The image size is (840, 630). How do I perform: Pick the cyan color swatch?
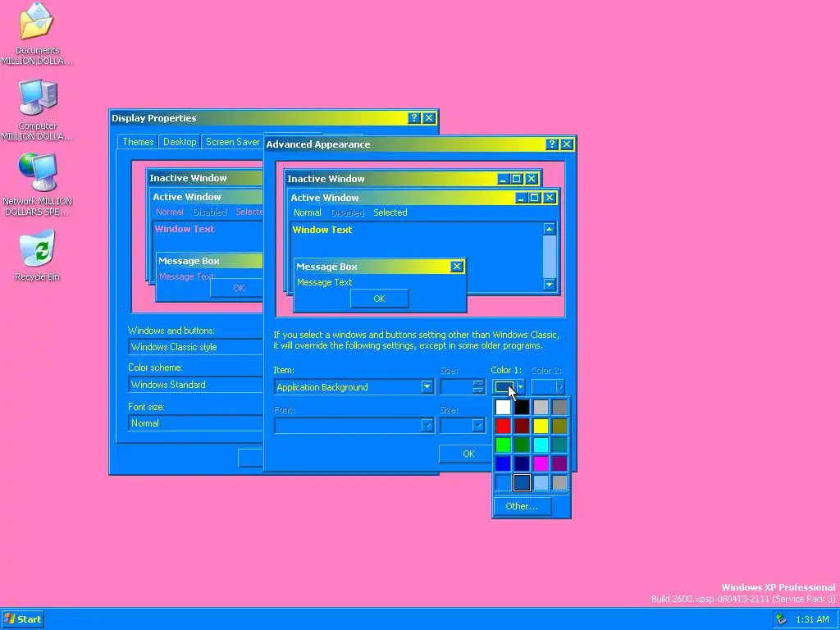[x=541, y=445]
